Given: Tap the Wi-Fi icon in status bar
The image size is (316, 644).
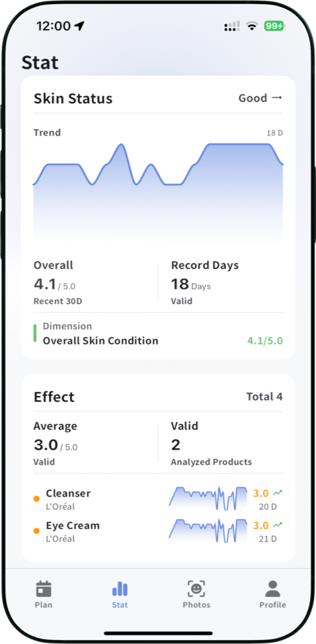Looking at the screenshot, I should coord(251,26).
